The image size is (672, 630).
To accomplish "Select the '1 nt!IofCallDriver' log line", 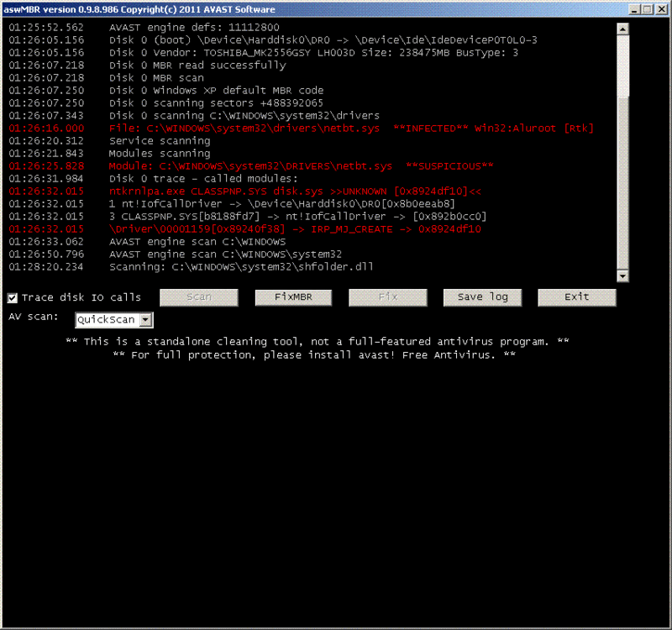I will [232, 204].
